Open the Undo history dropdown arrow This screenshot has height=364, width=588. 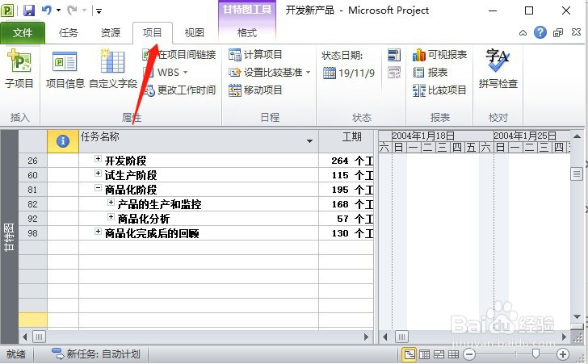58,10
